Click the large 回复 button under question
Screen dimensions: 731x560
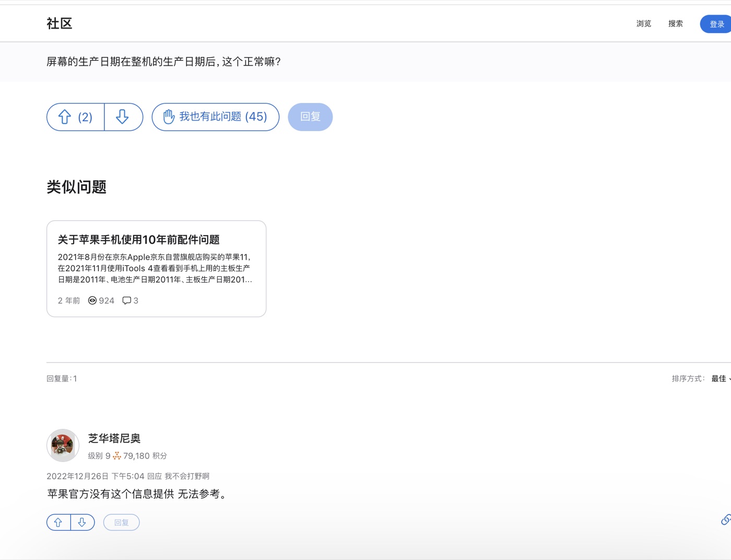tap(310, 117)
